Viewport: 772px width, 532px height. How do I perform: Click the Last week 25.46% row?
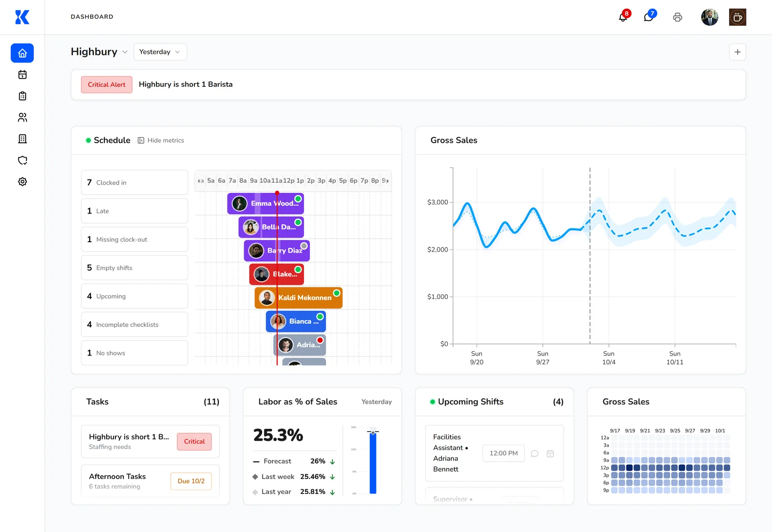tap(294, 477)
